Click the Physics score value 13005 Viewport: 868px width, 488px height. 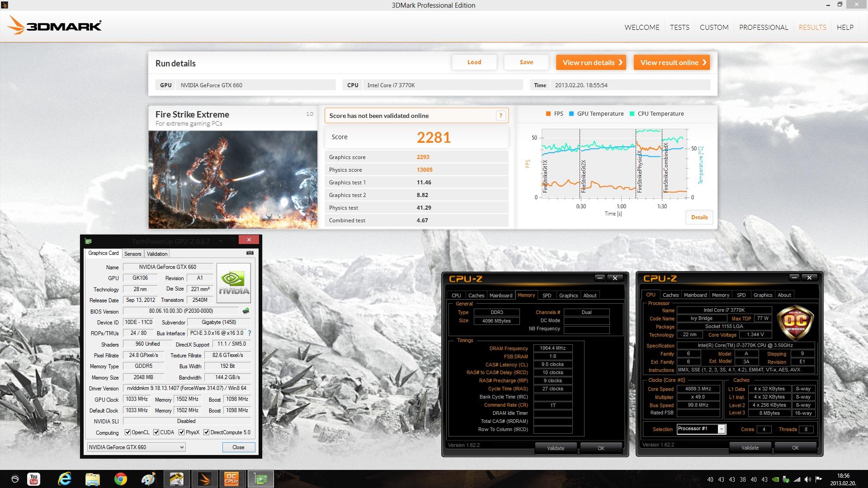tap(425, 170)
